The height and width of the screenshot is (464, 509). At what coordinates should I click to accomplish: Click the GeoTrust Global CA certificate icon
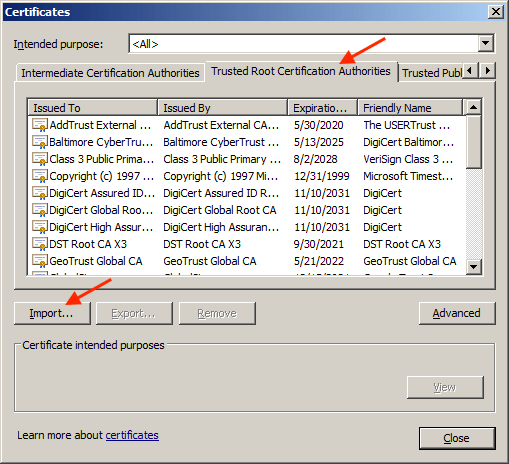[39, 261]
